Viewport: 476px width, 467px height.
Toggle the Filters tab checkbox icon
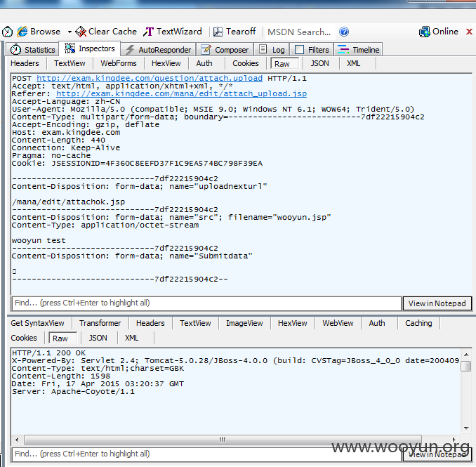click(x=299, y=49)
